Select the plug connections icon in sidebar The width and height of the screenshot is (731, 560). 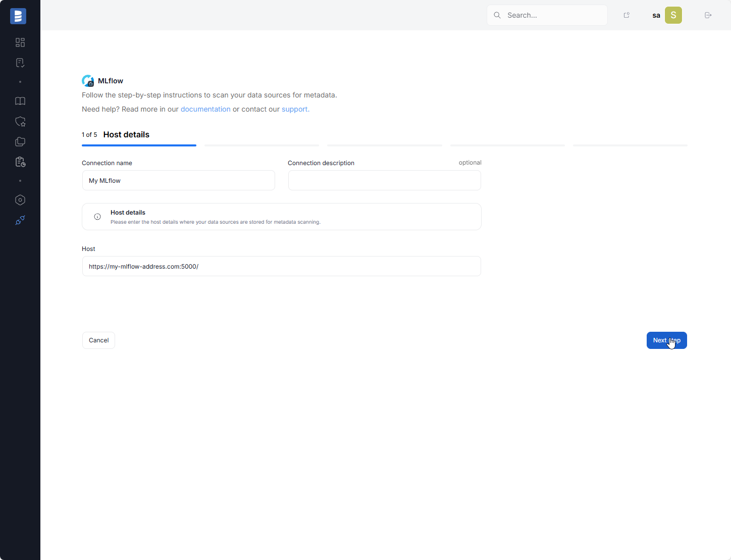click(20, 220)
